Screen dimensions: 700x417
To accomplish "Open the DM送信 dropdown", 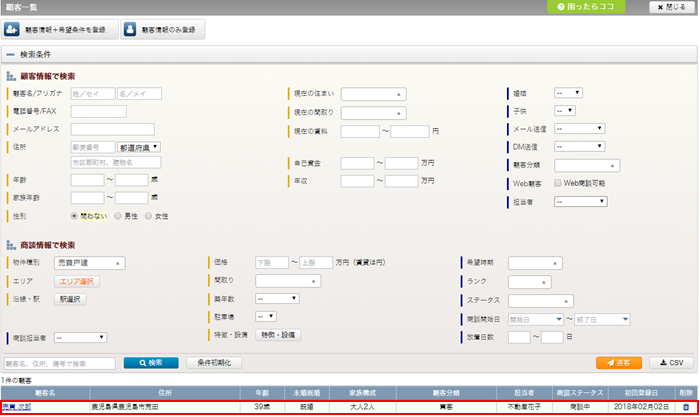I will (x=579, y=146).
